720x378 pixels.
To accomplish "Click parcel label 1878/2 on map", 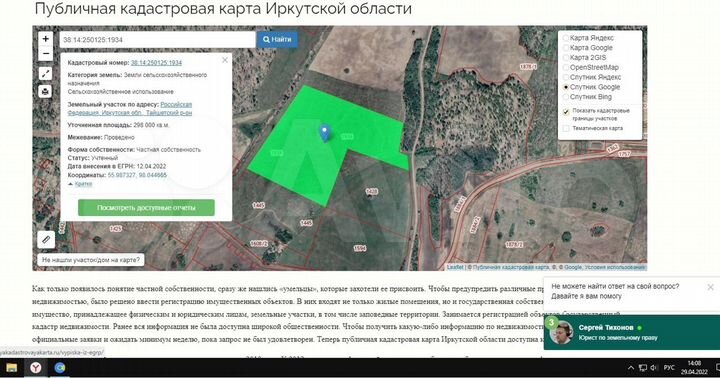I will tap(514, 245).
